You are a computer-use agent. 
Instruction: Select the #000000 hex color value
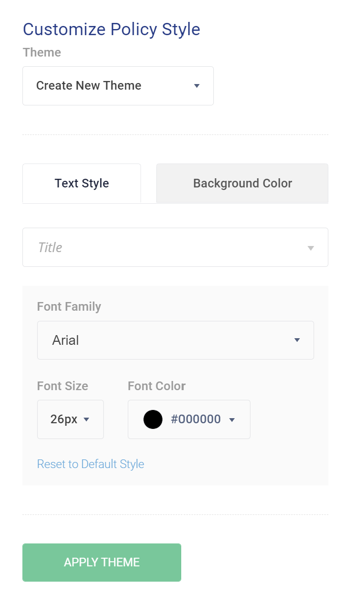[x=196, y=419]
